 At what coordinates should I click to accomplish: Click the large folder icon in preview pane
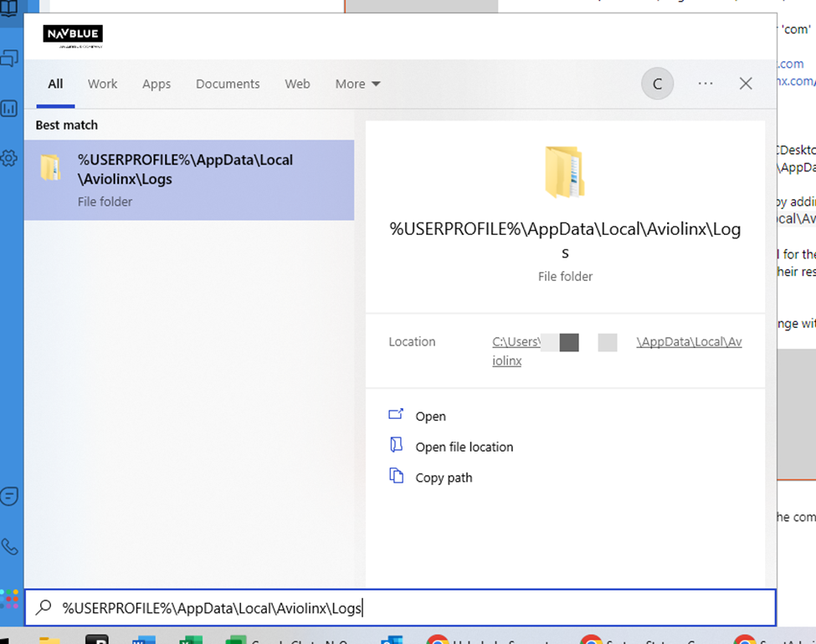tap(565, 172)
